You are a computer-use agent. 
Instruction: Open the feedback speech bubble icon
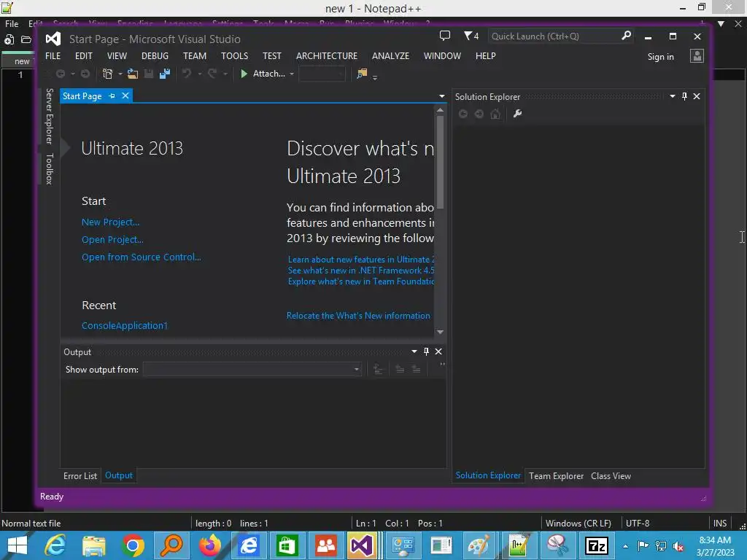444,36
